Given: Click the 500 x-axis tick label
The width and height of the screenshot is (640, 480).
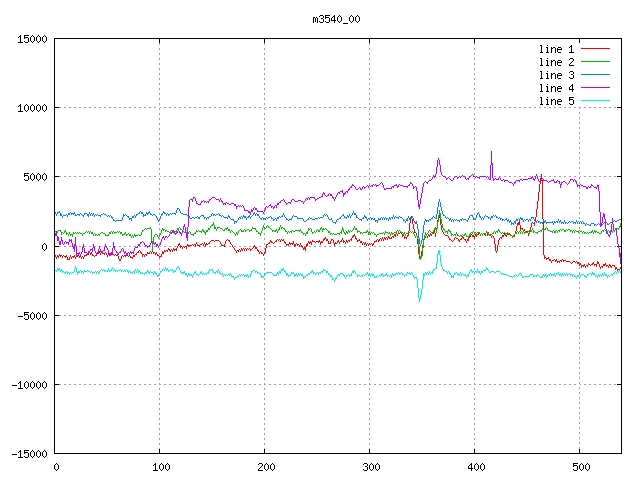Looking at the screenshot, I should point(580,466).
